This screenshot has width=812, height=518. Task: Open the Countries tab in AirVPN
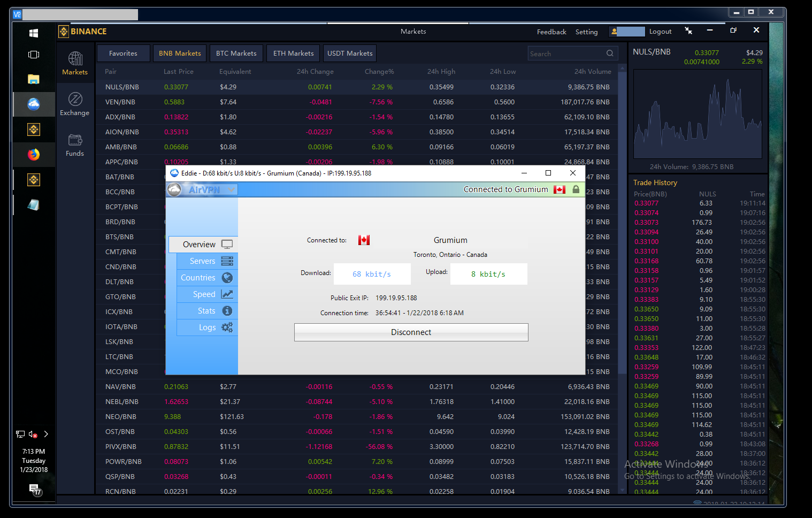coord(208,278)
